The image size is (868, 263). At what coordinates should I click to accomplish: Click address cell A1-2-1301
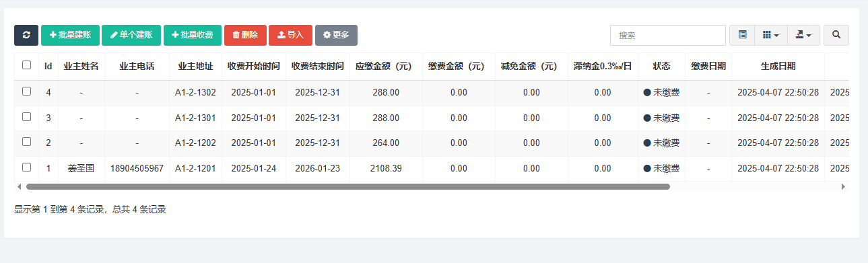tap(195, 118)
